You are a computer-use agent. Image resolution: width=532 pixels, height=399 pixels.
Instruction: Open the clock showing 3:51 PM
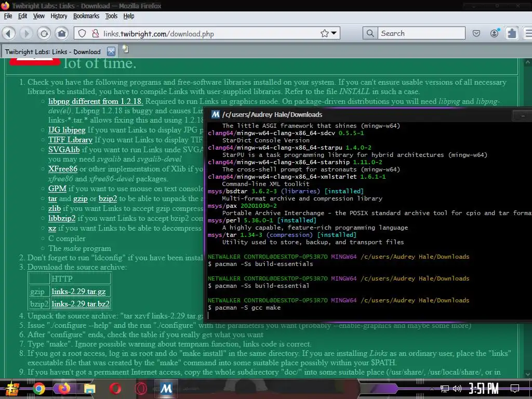point(484,389)
